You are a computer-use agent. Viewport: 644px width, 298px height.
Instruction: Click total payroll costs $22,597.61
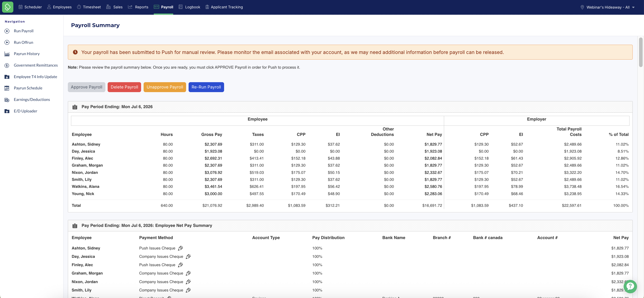click(571, 205)
